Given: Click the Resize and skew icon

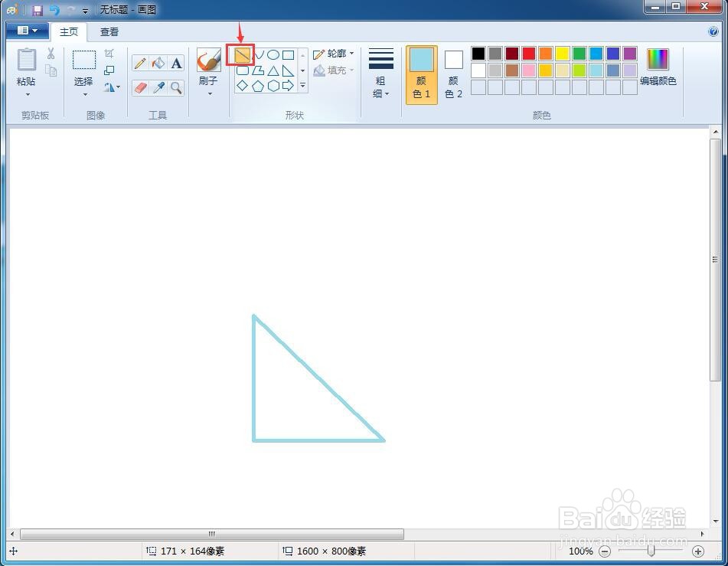Looking at the screenshot, I should (109, 70).
